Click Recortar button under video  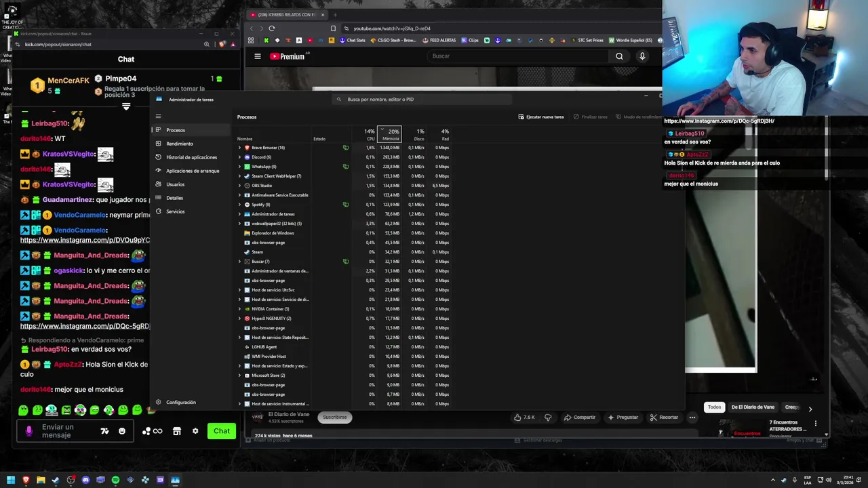coord(664,418)
